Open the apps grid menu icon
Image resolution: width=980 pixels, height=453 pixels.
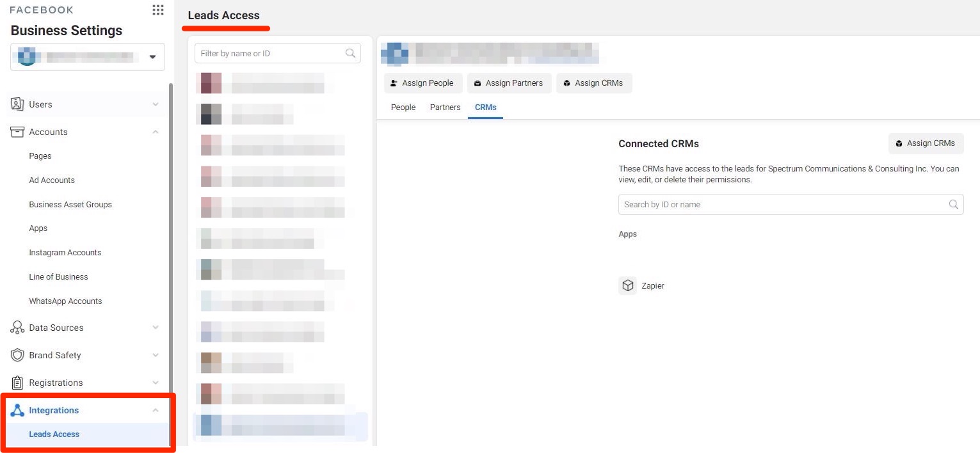click(x=157, y=10)
